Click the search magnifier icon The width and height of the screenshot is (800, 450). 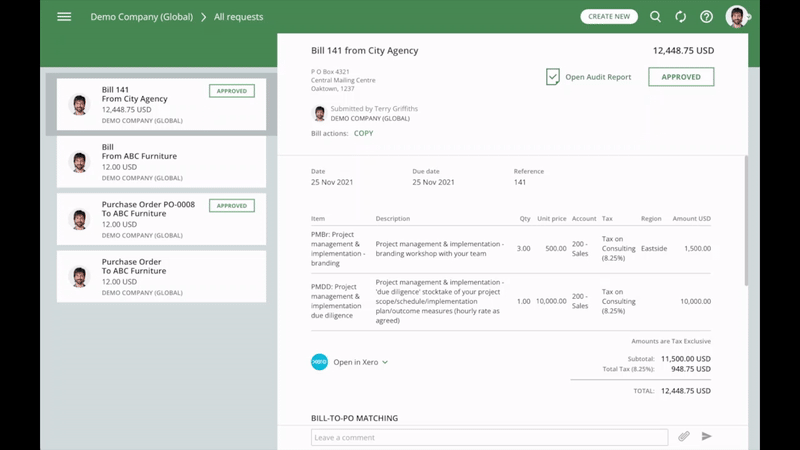(x=655, y=17)
